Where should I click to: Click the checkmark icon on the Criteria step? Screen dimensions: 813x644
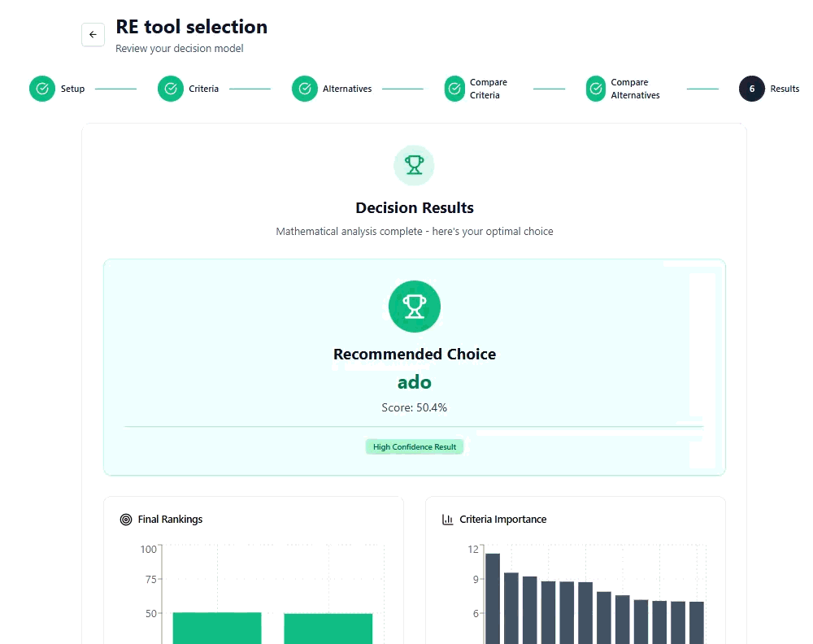[170, 88]
